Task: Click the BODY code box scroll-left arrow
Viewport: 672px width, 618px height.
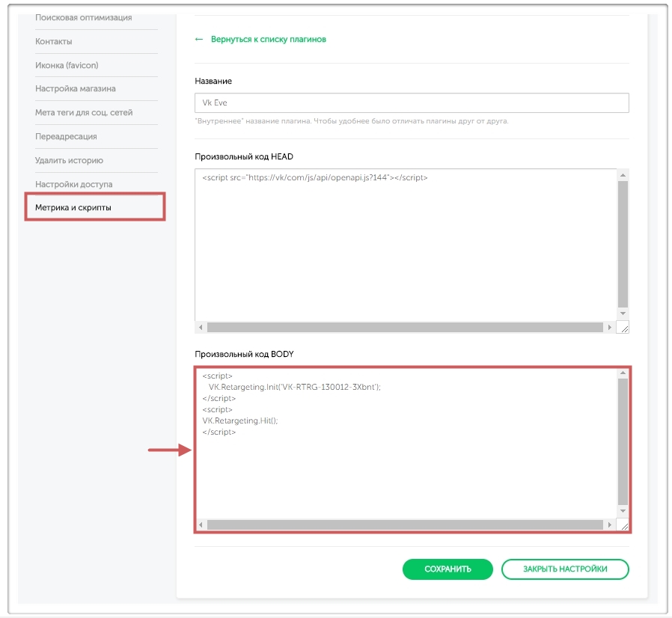Action: tap(201, 525)
